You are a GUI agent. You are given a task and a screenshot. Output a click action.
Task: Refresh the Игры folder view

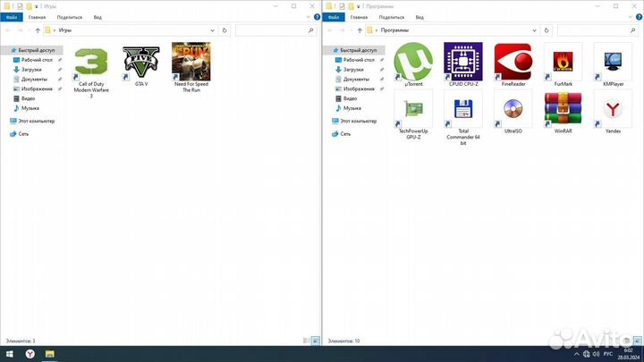[x=225, y=30]
